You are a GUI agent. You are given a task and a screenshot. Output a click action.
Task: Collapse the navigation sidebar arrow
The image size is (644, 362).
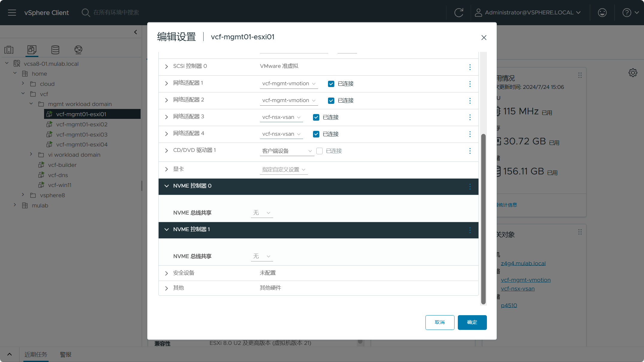136,32
